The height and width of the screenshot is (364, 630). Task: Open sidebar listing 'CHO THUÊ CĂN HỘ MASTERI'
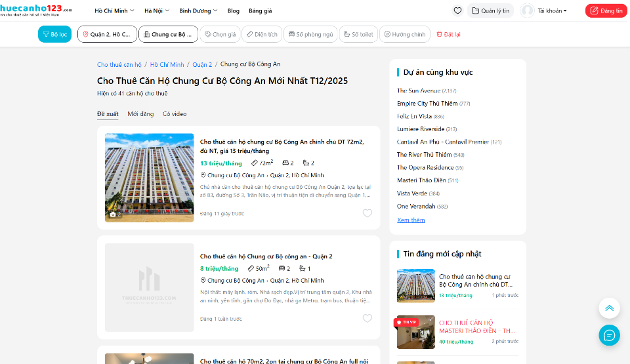477,327
